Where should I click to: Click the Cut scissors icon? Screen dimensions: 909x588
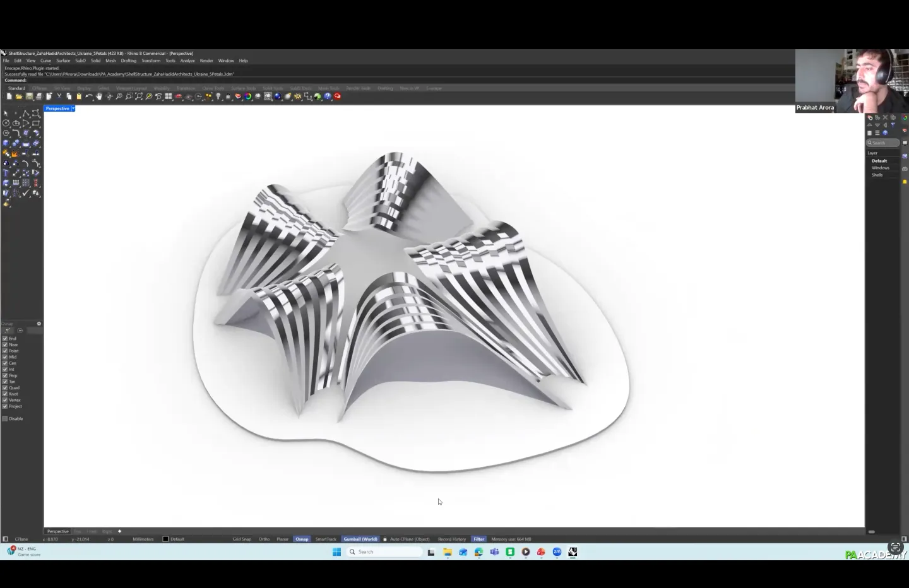(59, 97)
